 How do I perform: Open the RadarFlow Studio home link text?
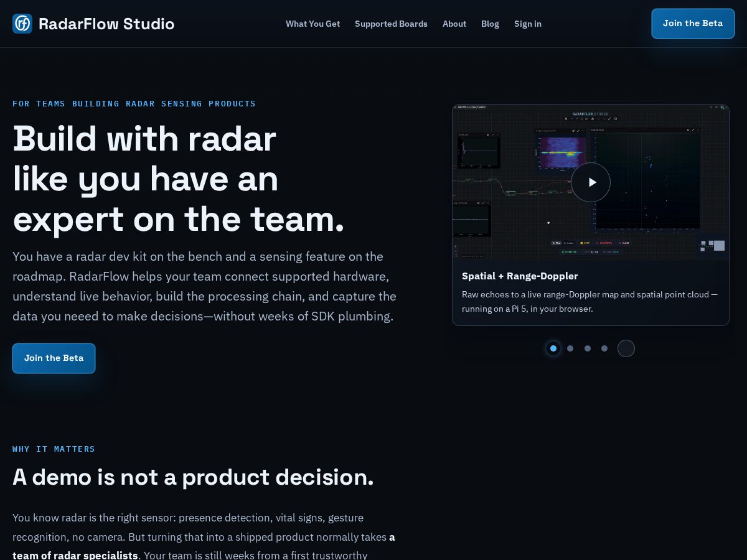[x=106, y=24]
